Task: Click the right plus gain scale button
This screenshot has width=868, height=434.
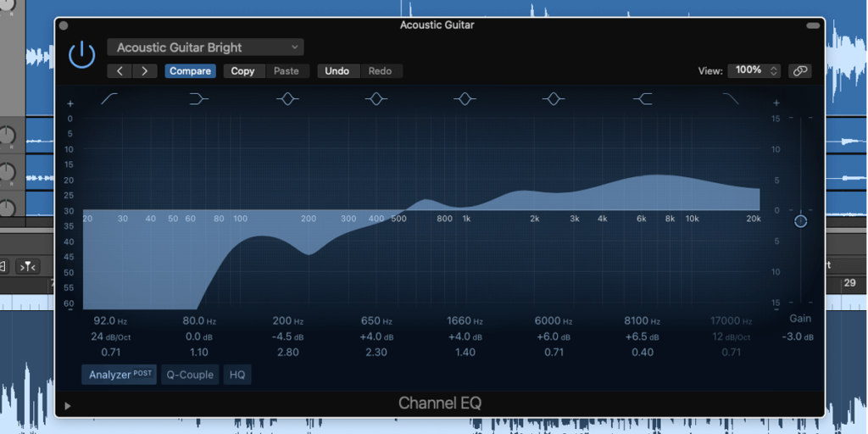Action: (776, 103)
